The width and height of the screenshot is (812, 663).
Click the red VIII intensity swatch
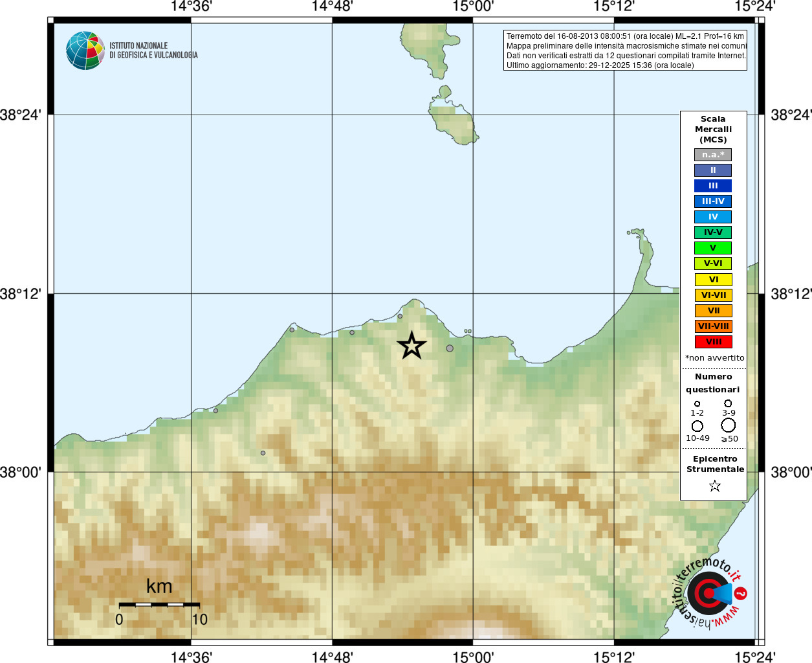pos(713,342)
